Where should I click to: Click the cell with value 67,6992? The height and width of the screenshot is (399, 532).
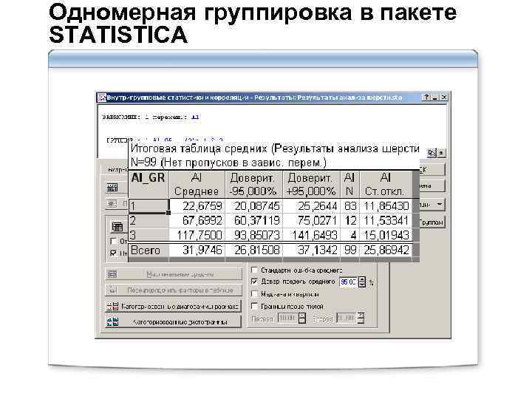click(197, 220)
